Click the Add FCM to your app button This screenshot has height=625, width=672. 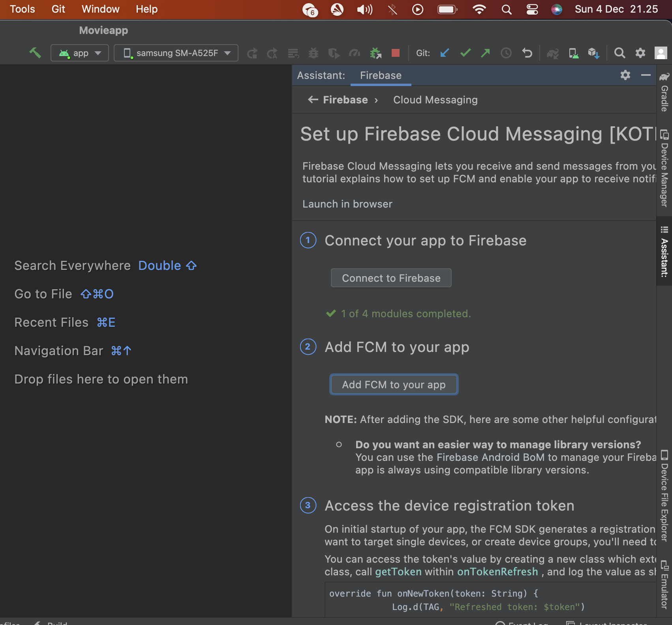[394, 385]
